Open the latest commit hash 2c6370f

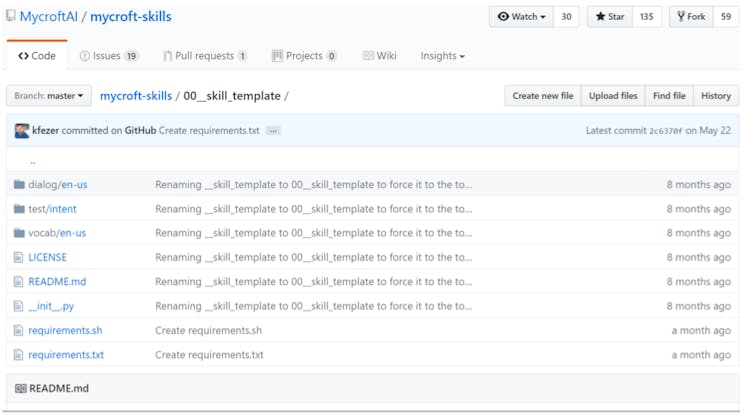click(666, 131)
